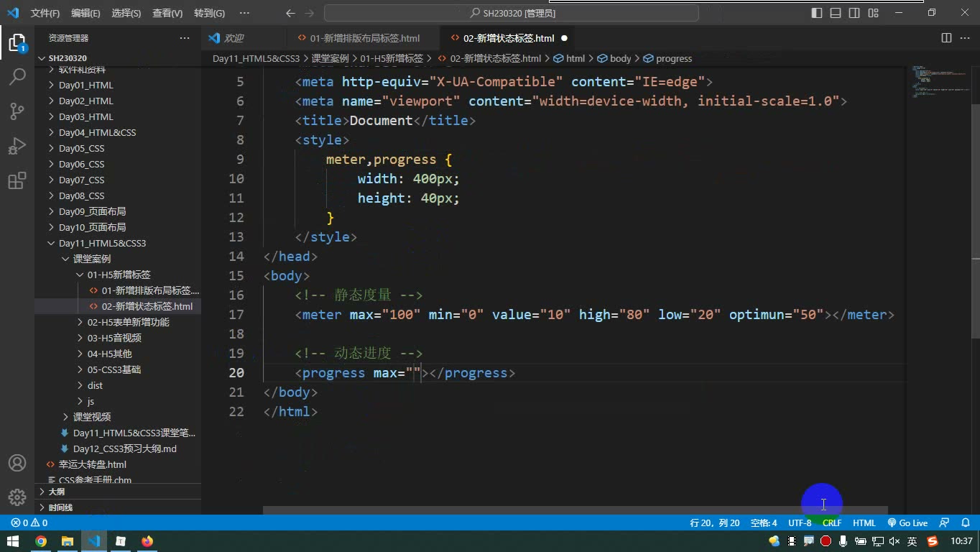
Task: Click the split editor right icon
Action: (x=946, y=38)
